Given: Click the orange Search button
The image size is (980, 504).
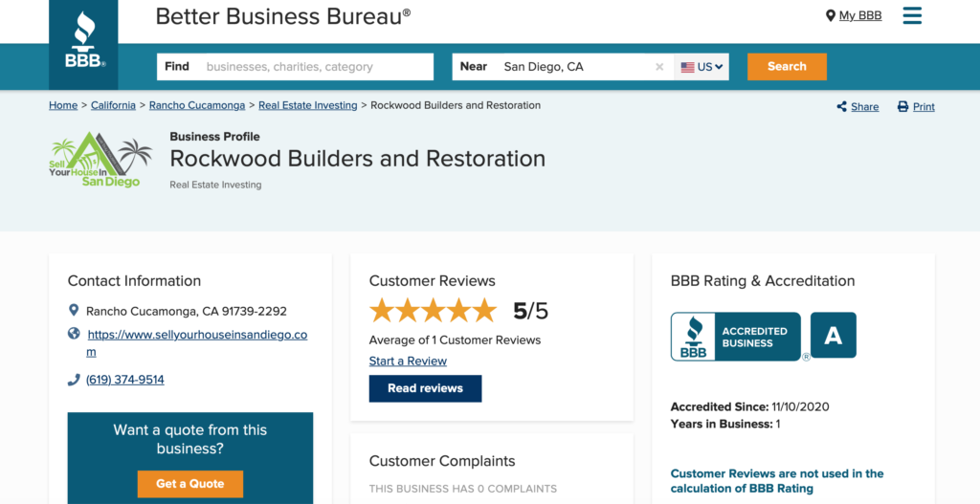Looking at the screenshot, I should point(787,67).
